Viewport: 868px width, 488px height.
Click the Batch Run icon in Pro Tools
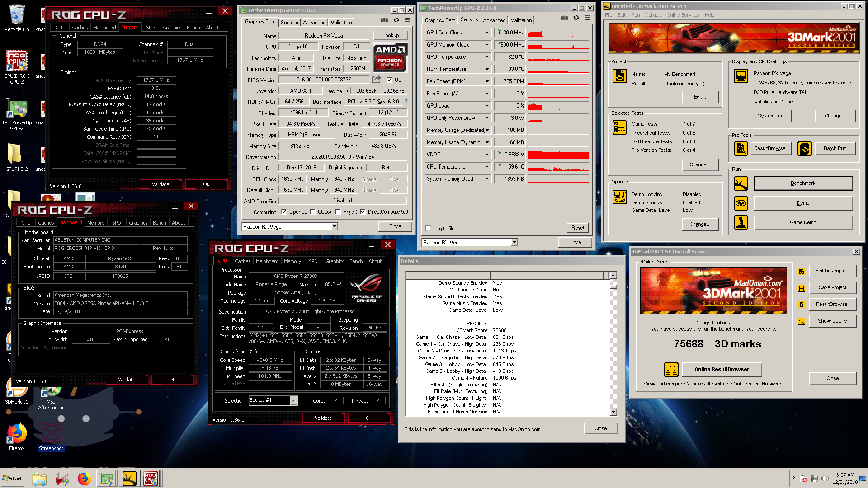[805, 149]
